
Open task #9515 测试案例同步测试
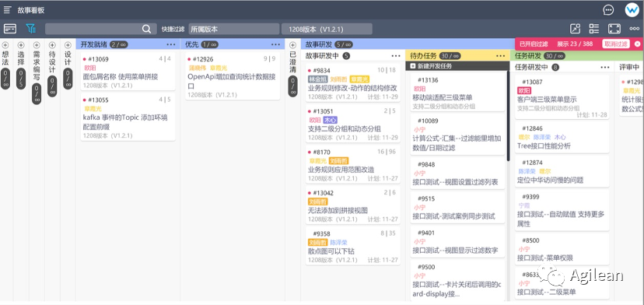pyautogui.click(x=457, y=207)
